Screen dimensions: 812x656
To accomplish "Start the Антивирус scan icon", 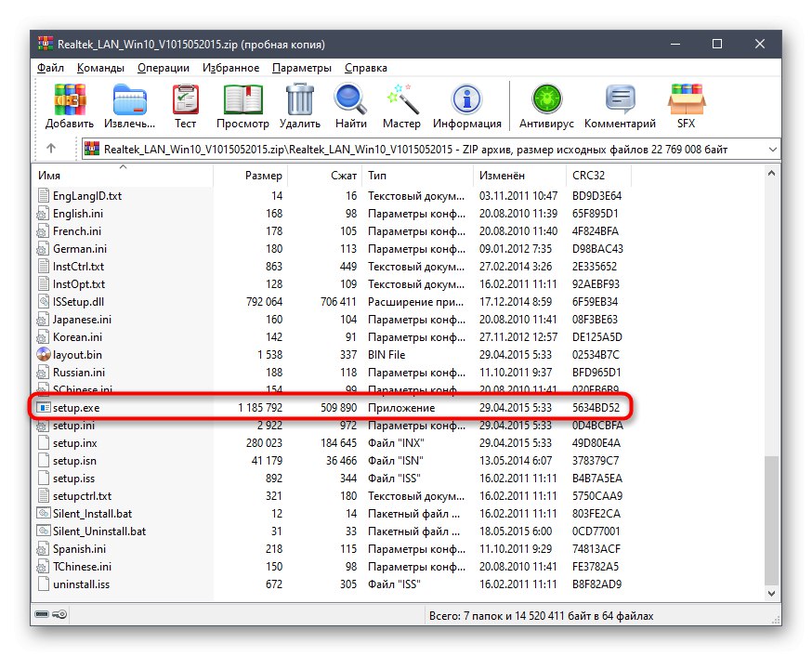I will point(547,99).
